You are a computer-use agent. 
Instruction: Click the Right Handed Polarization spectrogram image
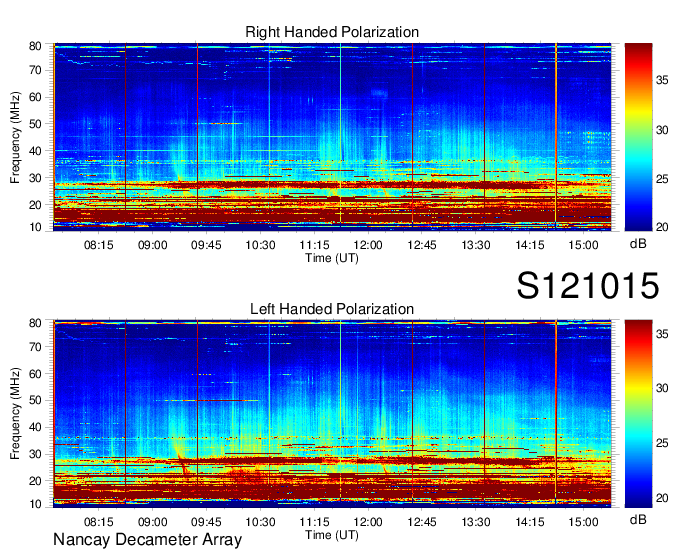pos(332,137)
